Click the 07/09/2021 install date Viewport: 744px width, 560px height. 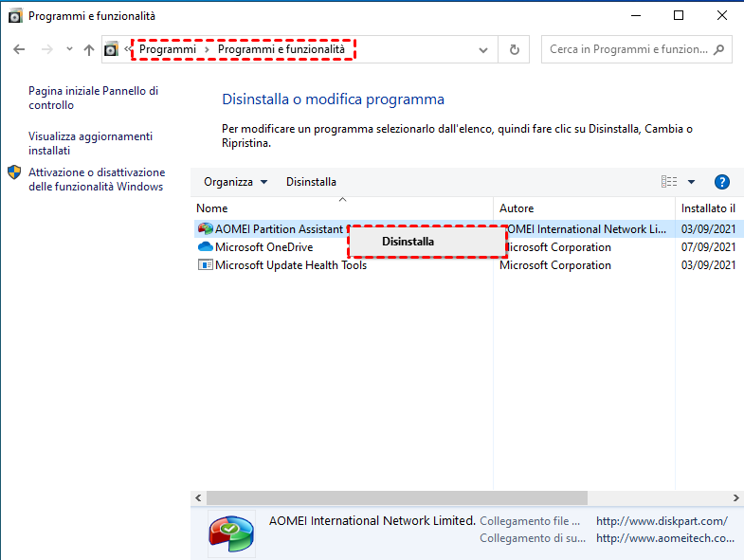708,247
